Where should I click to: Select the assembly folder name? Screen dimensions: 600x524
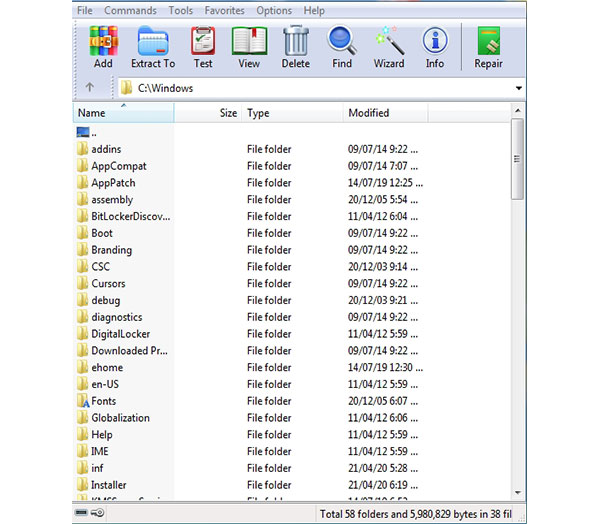[x=112, y=200]
